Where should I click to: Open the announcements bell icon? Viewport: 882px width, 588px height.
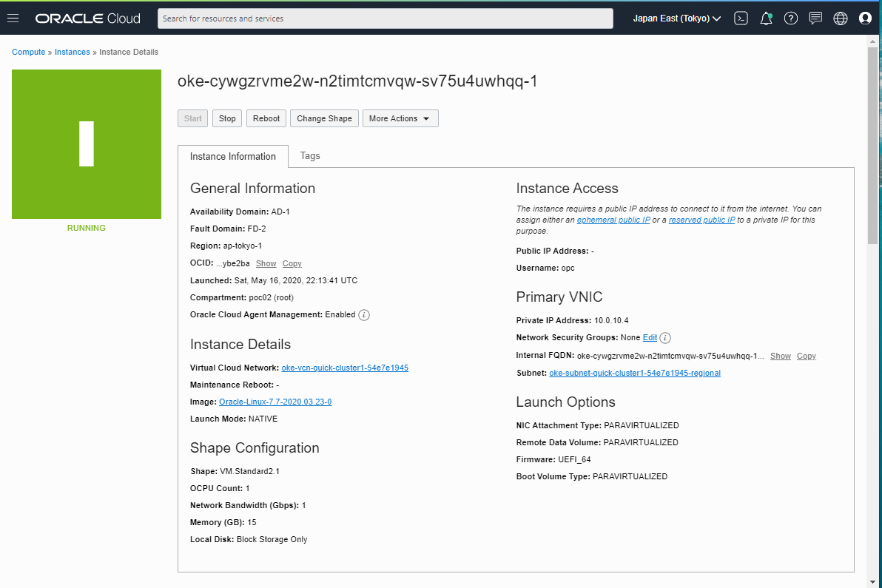(x=766, y=18)
